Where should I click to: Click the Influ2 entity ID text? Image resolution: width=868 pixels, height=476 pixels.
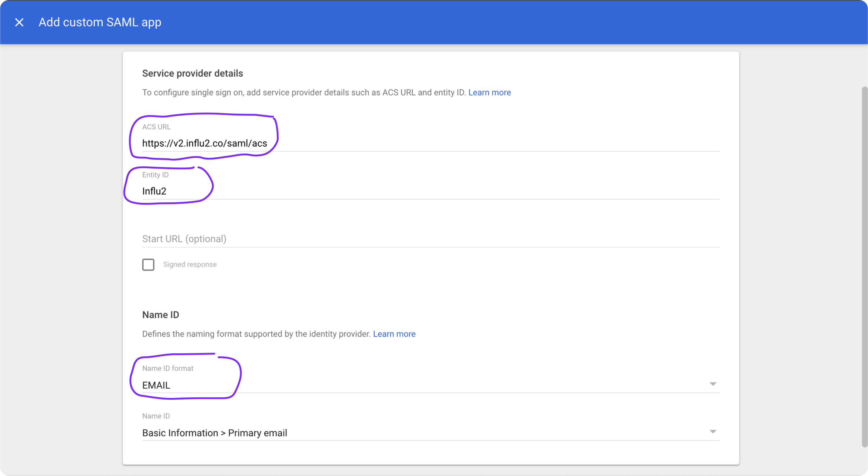154,191
